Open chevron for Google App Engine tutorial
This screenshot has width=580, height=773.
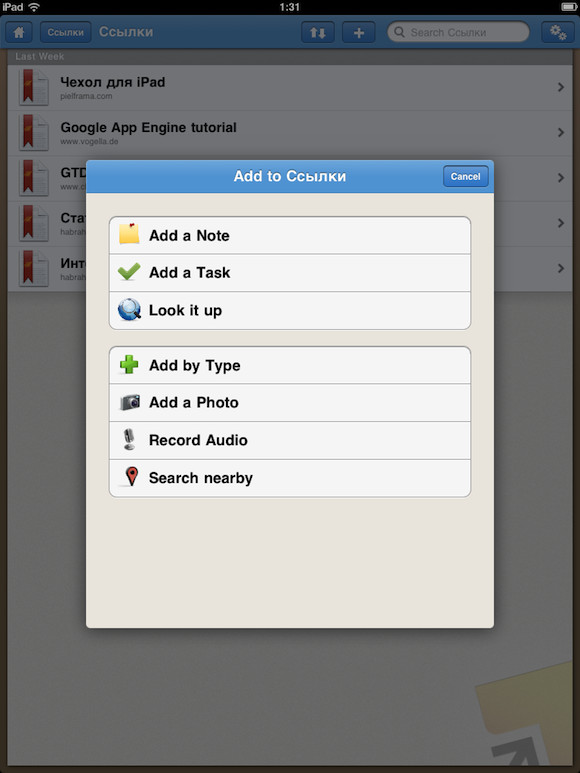(560, 133)
